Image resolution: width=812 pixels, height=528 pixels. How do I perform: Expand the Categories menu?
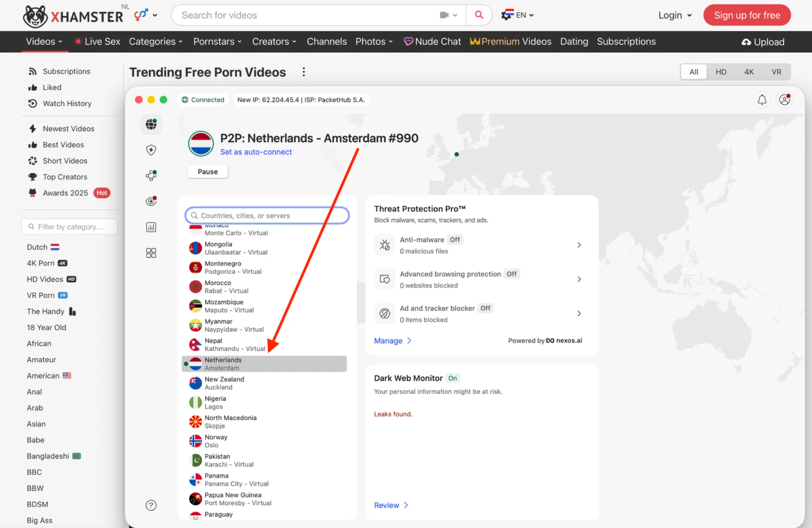(155, 42)
